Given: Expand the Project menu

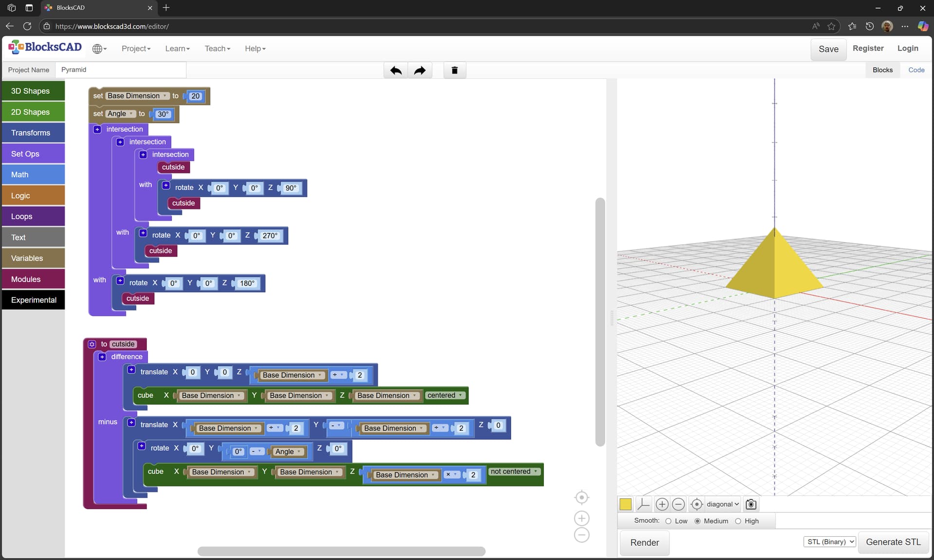Looking at the screenshot, I should tap(136, 49).
